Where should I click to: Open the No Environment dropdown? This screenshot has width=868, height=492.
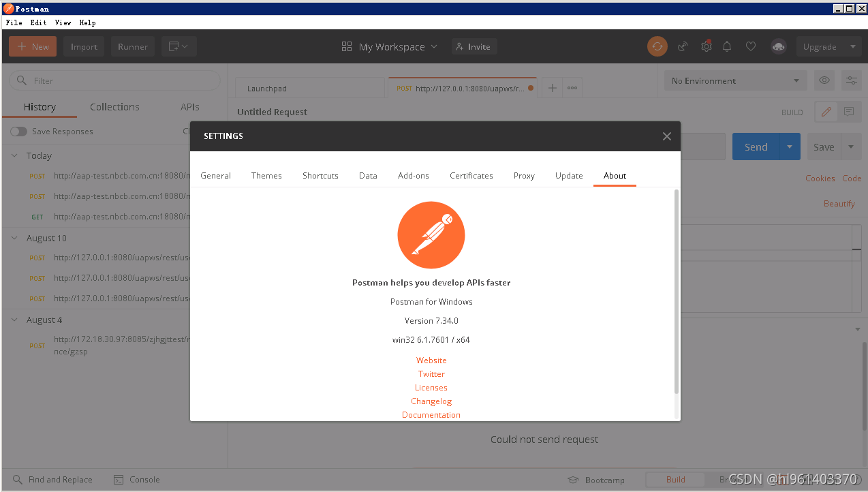point(736,80)
